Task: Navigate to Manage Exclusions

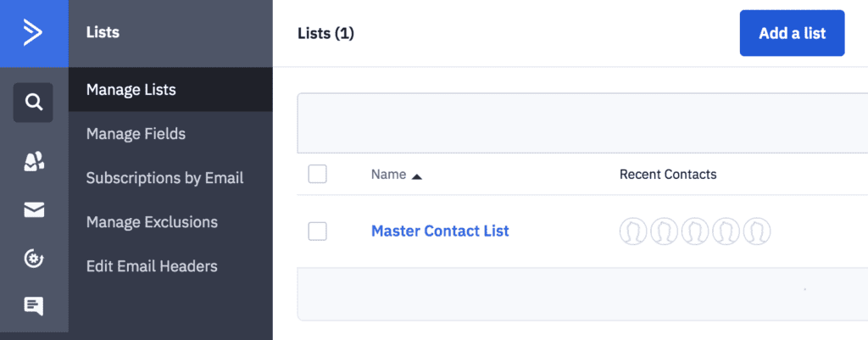Action: click(x=152, y=222)
